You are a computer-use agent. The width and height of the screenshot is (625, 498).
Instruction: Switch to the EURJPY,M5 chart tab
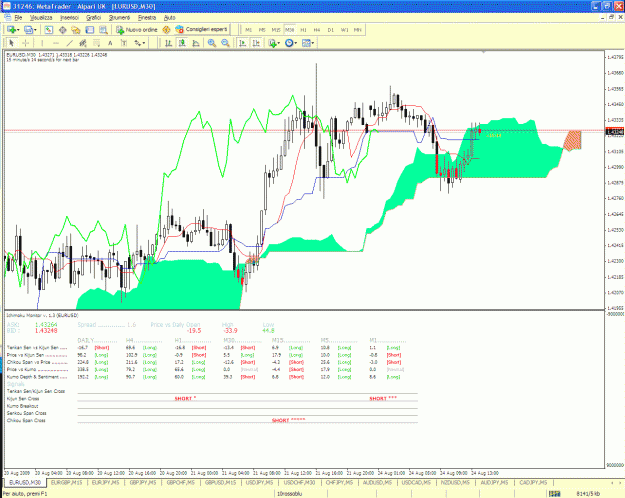105,482
